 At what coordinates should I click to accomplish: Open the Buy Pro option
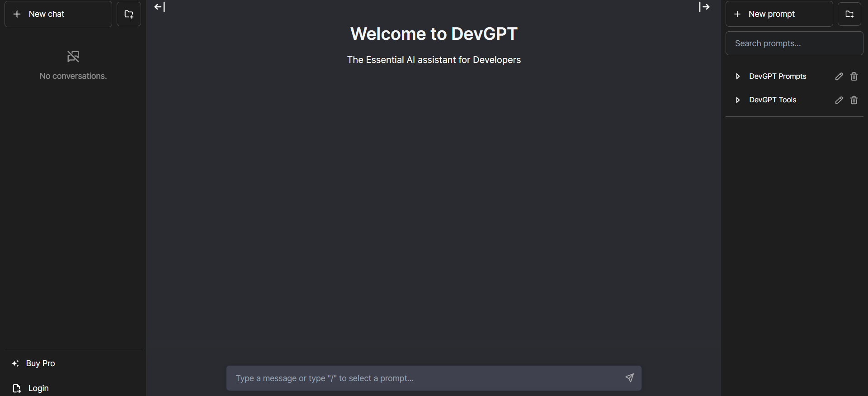coord(73,363)
